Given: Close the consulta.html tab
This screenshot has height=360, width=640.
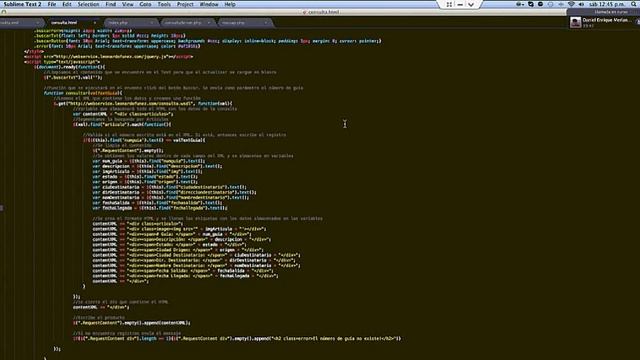Looking at the screenshot, I should pyautogui.click(x=95, y=22).
